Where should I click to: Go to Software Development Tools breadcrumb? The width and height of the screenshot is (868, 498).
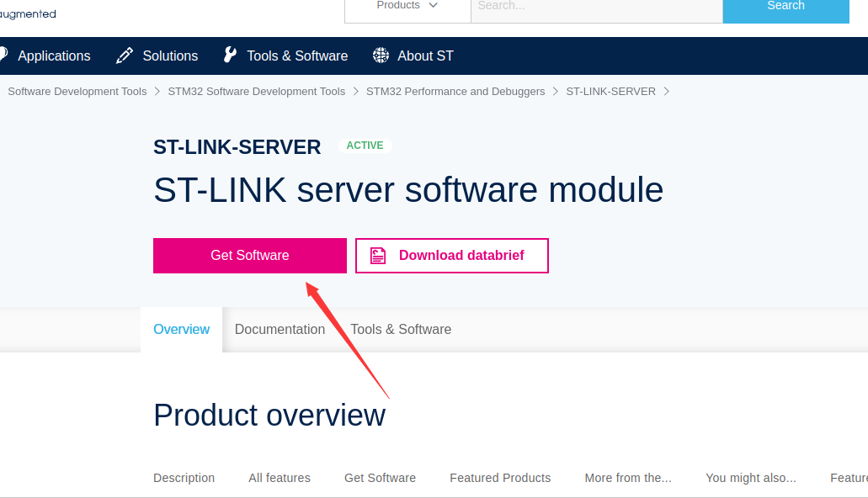(x=77, y=92)
